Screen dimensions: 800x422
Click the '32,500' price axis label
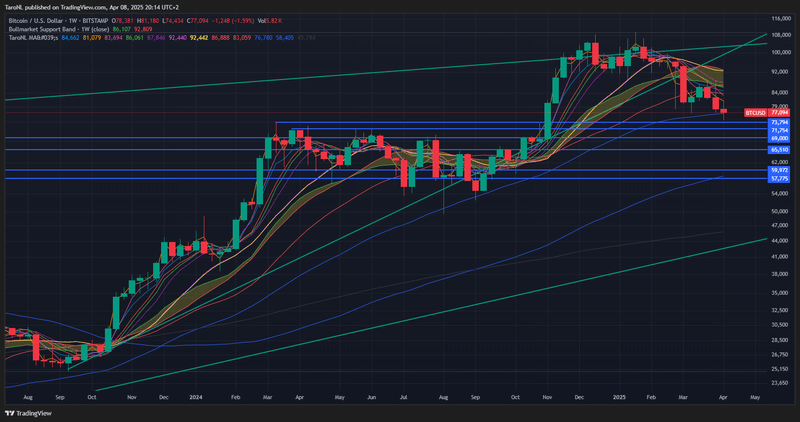pos(779,310)
